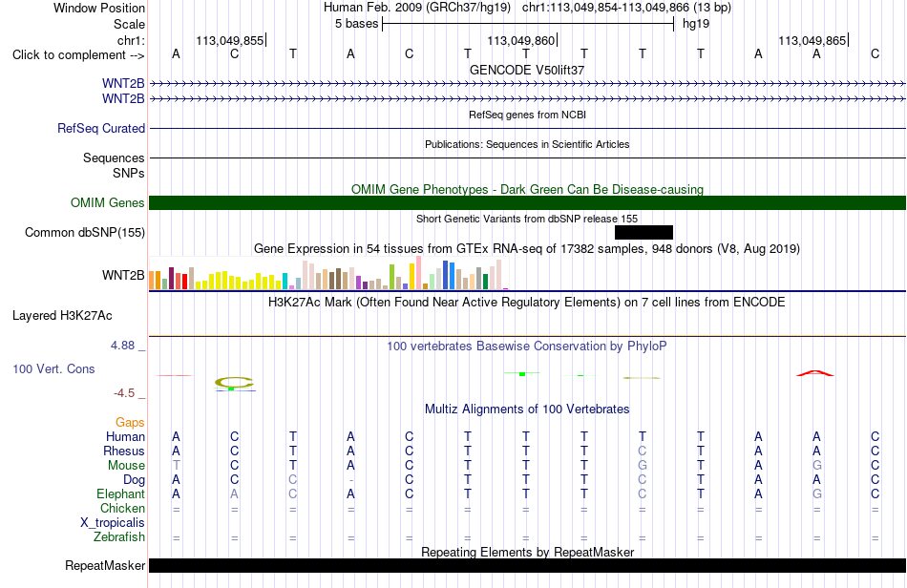Open "Multiz Alignments of 100 Vertebrates" title

527,409
